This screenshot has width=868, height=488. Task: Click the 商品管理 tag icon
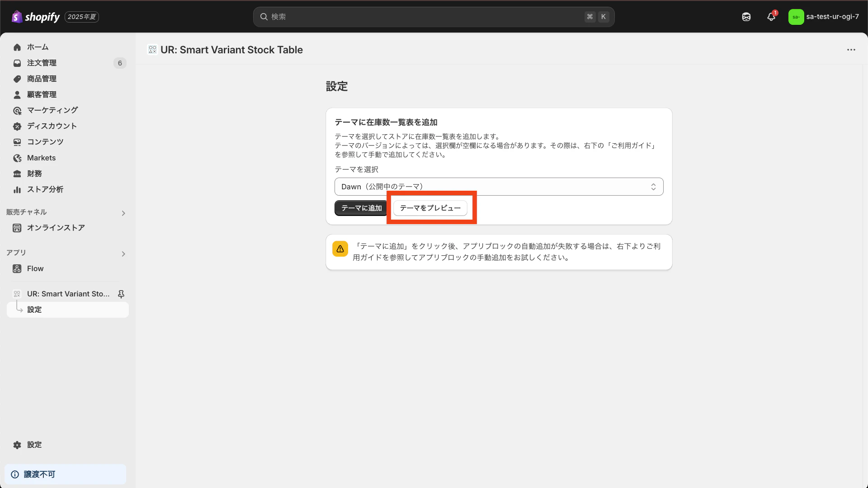(x=17, y=79)
